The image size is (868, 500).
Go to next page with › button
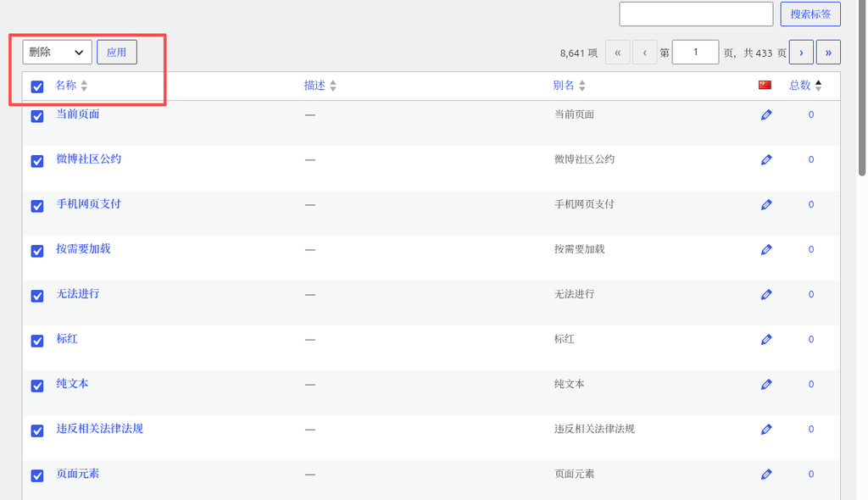pyautogui.click(x=801, y=52)
